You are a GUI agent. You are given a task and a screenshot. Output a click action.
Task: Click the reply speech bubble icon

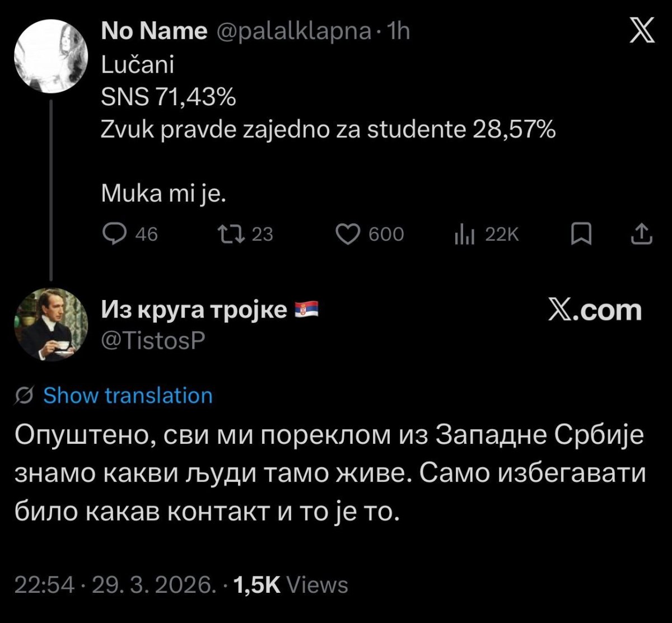coord(114,235)
